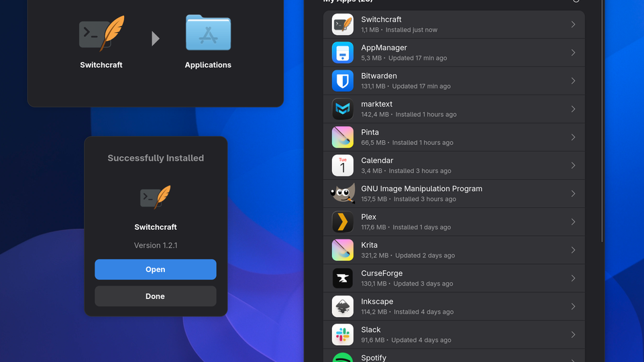
Task: Select the Spotify name text
Action: (x=374, y=358)
